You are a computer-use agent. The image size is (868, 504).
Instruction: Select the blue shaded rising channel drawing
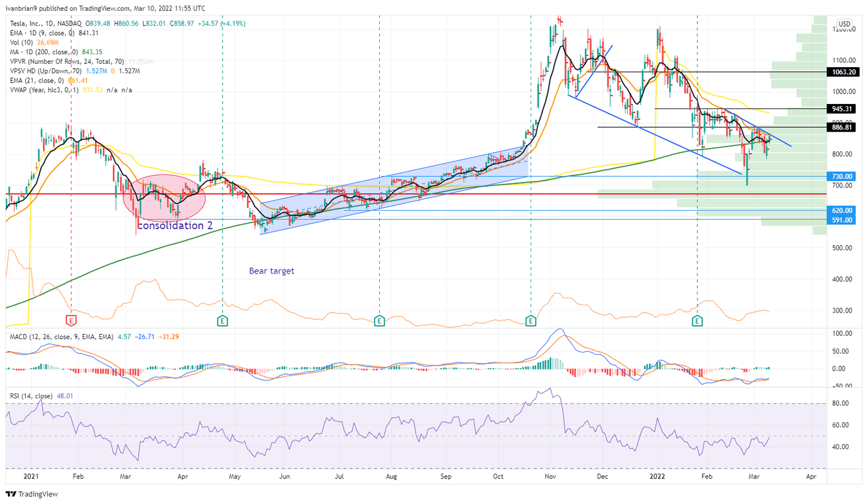[394, 189]
